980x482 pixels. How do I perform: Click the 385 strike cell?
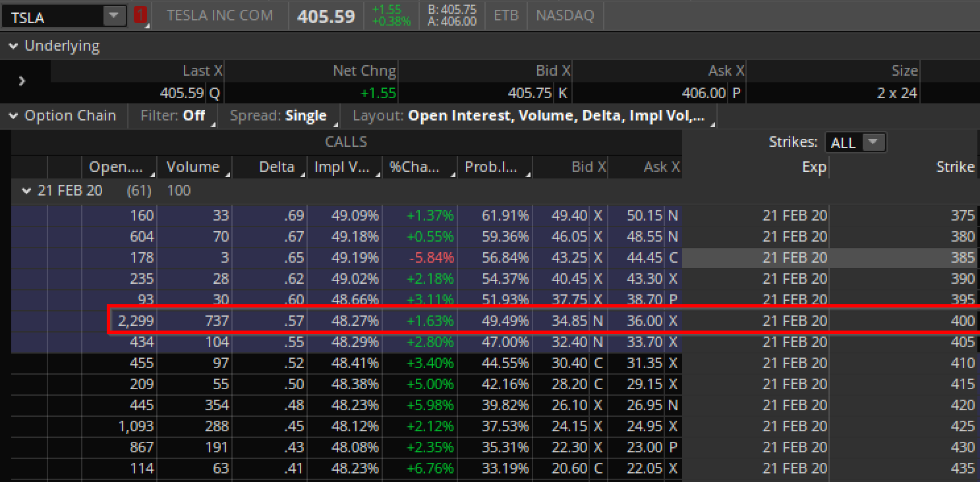904,257
